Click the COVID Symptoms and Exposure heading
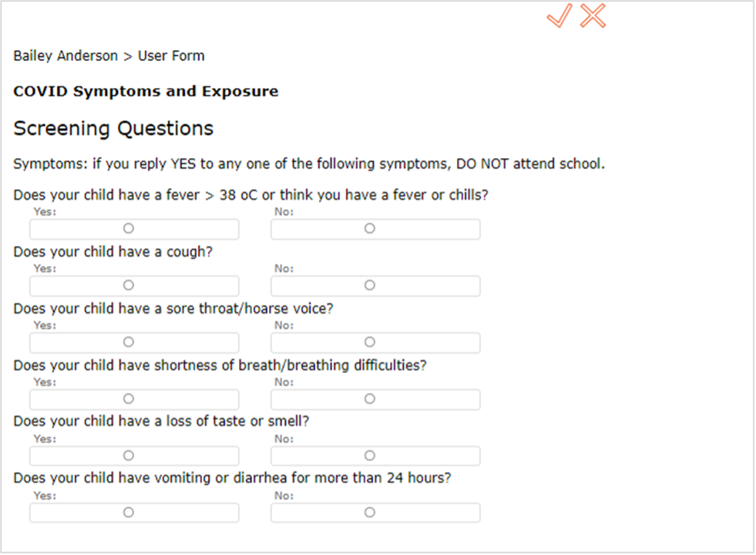 click(x=146, y=92)
